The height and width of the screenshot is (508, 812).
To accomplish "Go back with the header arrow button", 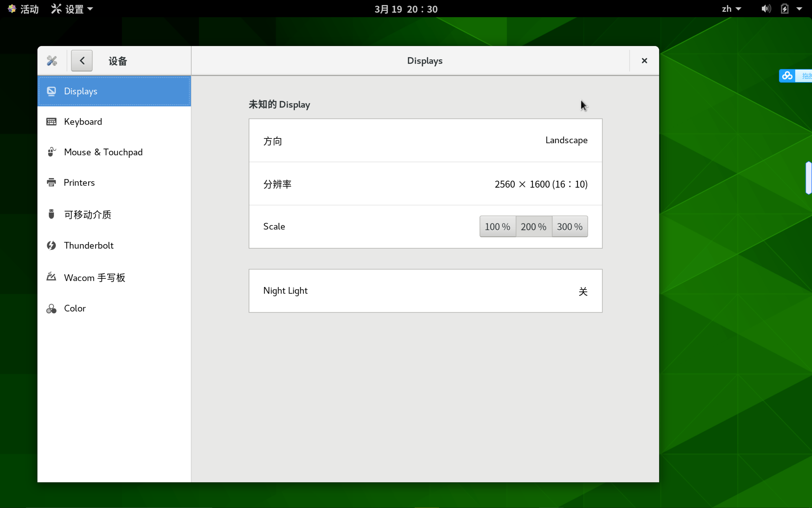I will coord(81,61).
